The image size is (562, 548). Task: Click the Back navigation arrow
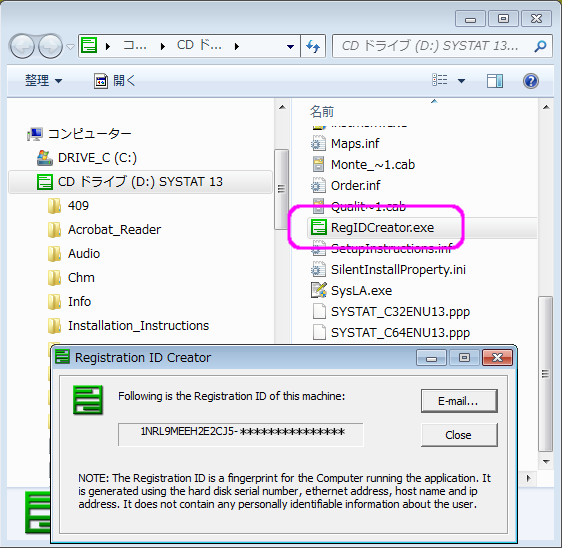pyautogui.click(x=22, y=46)
